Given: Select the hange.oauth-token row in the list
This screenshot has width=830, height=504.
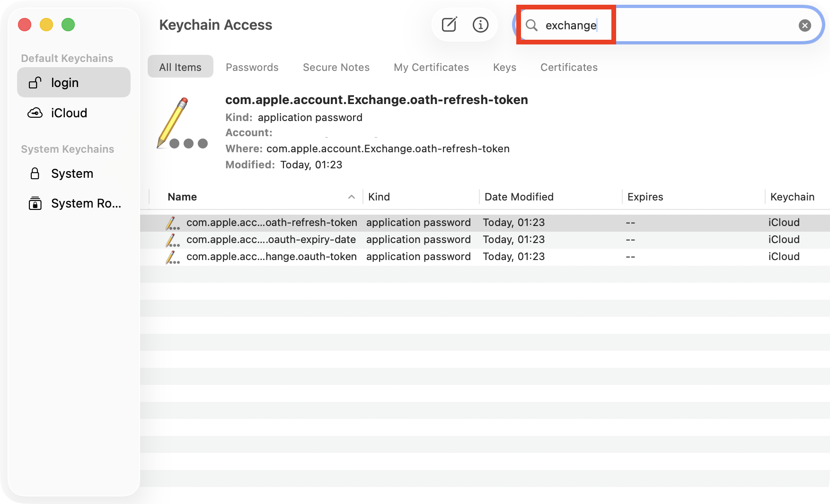Looking at the screenshot, I should point(272,256).
